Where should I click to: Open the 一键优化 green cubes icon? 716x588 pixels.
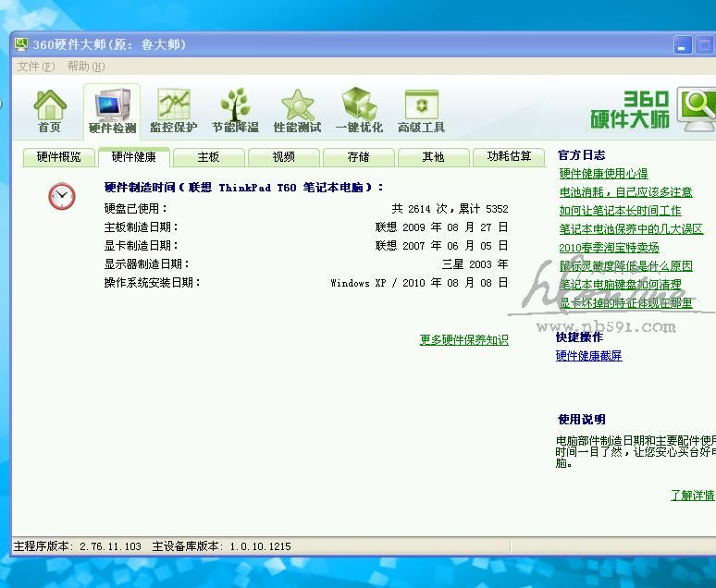tap(359, 111)
